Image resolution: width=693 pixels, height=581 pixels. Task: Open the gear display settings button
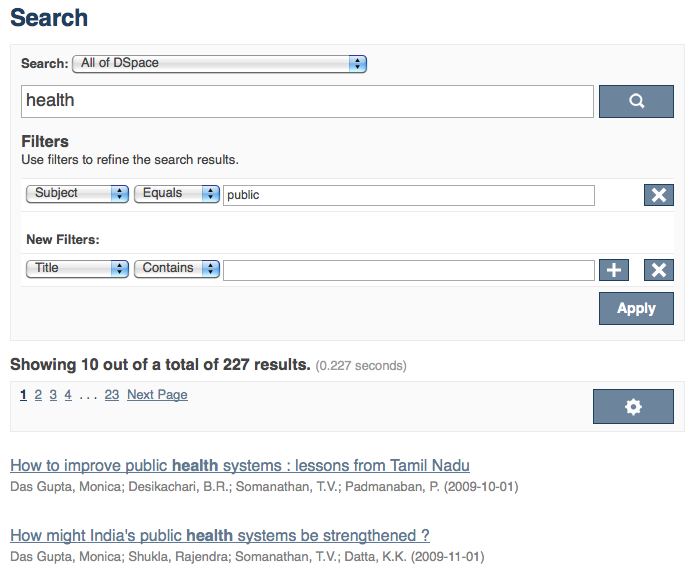(632, 406)
